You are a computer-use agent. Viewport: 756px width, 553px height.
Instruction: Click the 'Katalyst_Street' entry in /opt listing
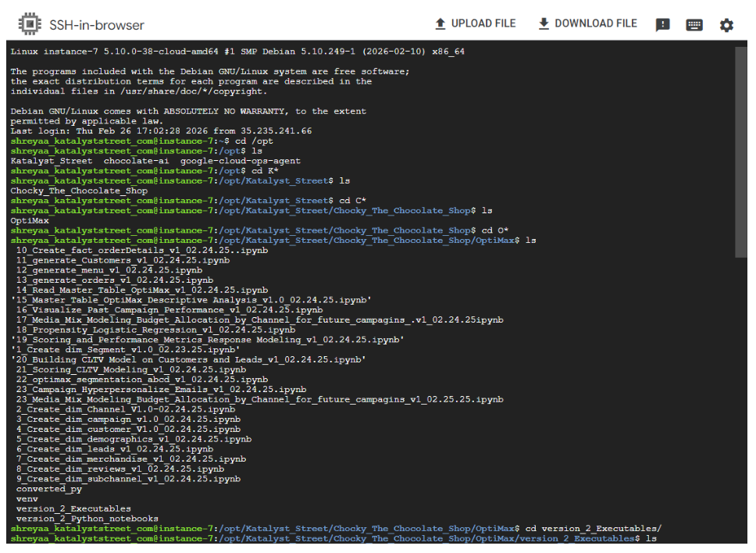tap(52, 161)
